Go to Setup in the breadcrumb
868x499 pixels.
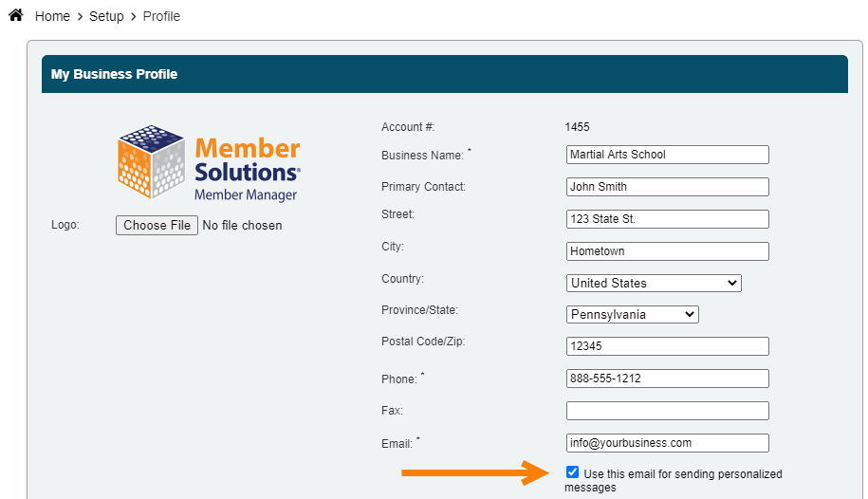point(106,16)
